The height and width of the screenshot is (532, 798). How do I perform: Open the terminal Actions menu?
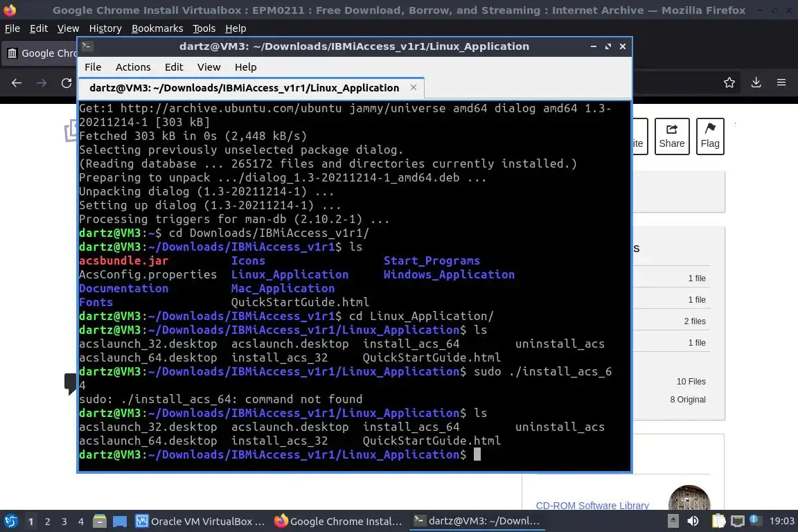click(133, 67)
